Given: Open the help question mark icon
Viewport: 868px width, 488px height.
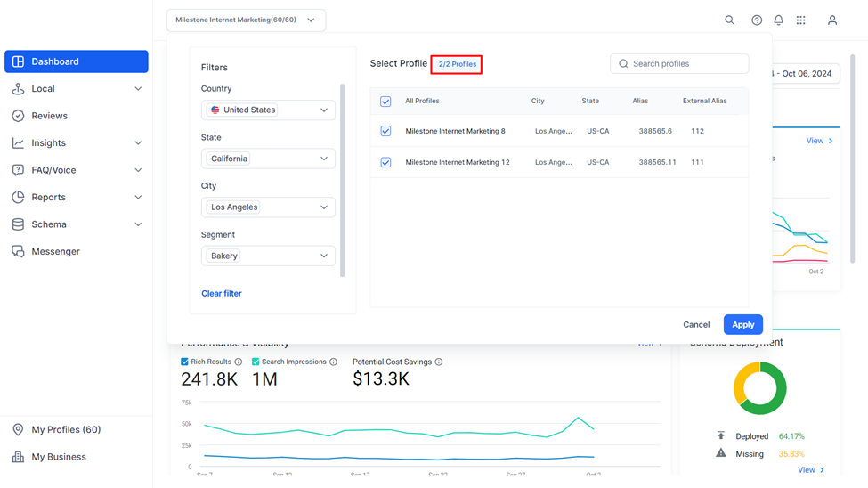Looking at the screenshot, I should click(x=757, y=20).
